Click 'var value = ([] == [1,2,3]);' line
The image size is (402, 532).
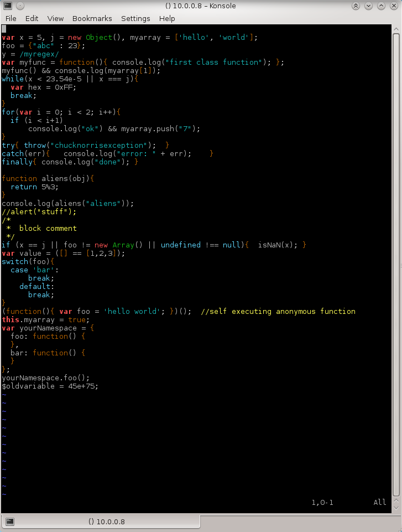[x=64, y=254]
